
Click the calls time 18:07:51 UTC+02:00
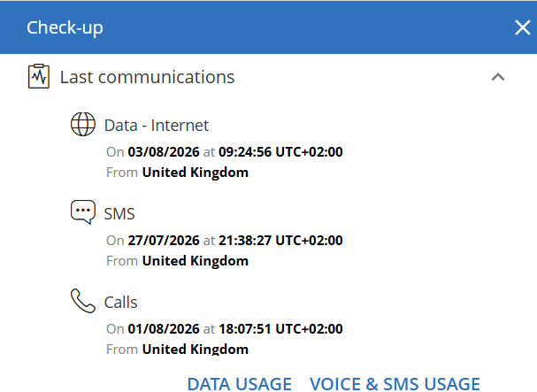(280, 329)
